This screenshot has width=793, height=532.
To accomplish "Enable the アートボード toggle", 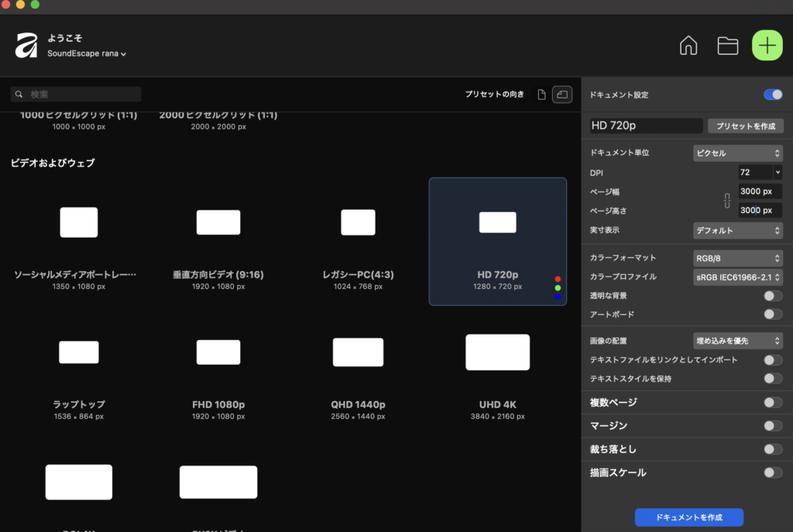I will (772, 314).
